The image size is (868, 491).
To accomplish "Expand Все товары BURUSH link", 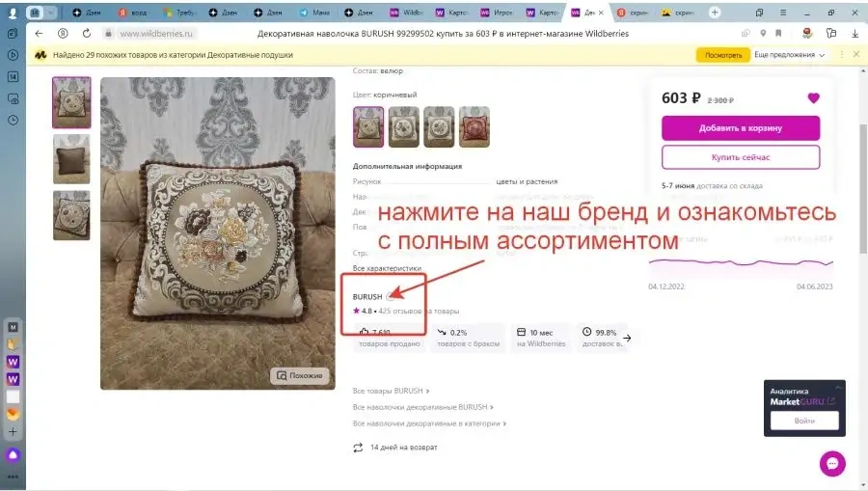I will (391, 391).
